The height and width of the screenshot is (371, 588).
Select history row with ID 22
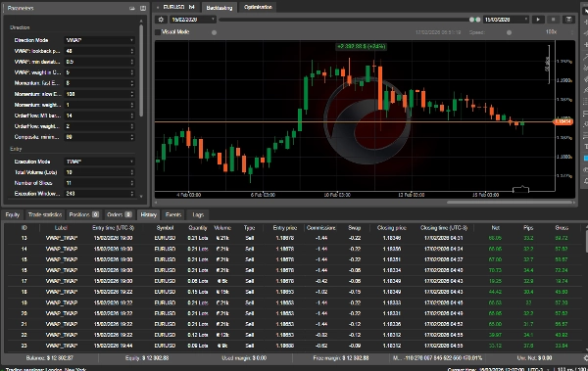coord(294,335)
